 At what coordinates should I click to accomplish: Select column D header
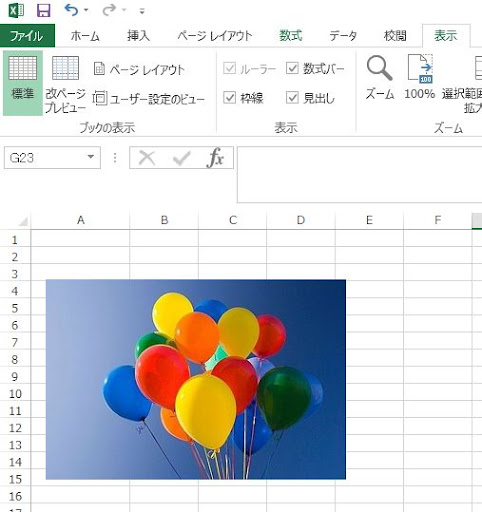[x=301, y=220]
